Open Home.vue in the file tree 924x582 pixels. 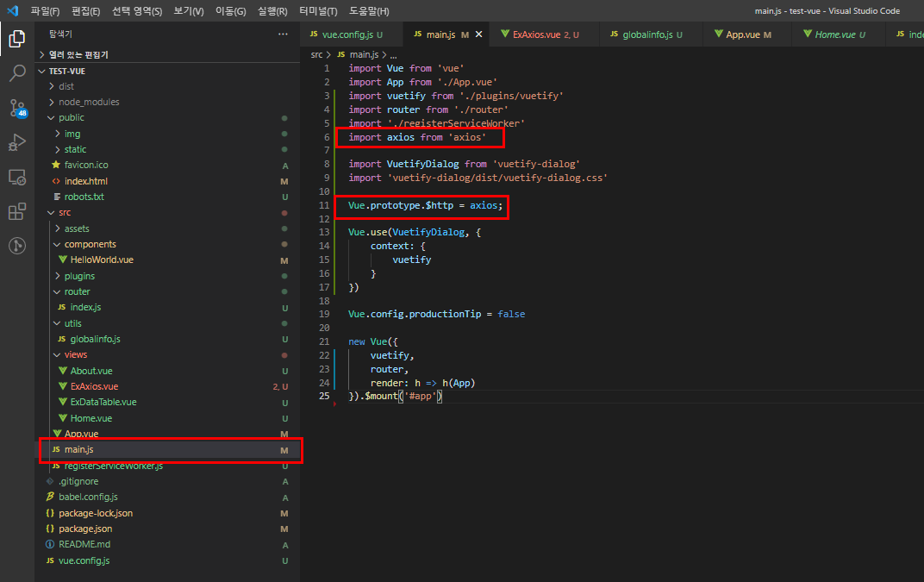(167, 418)
